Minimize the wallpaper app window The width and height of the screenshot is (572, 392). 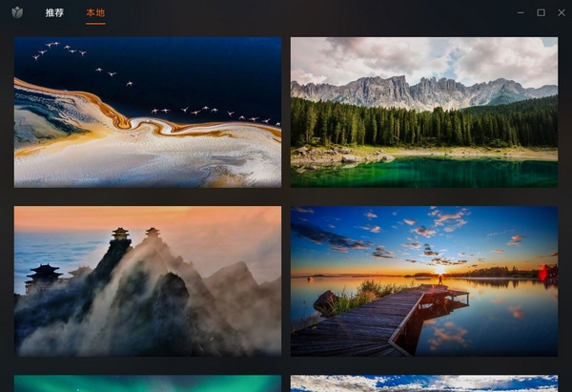(521, 12)
